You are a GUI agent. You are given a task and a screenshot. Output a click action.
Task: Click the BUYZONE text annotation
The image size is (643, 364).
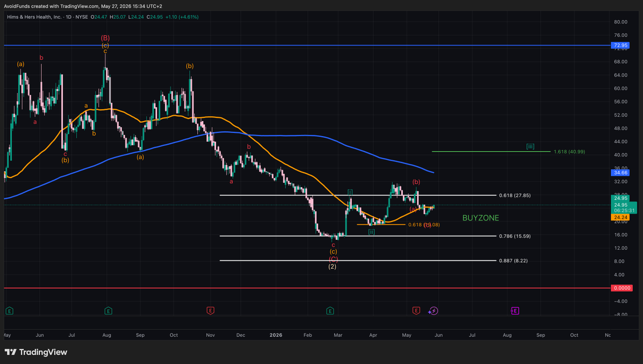481,218
